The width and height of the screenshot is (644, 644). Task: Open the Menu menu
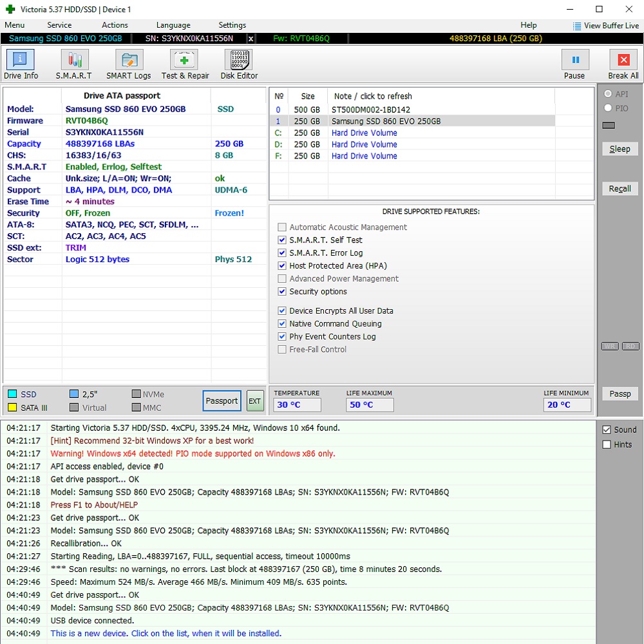pyautogui.click(x=14, y=26)
